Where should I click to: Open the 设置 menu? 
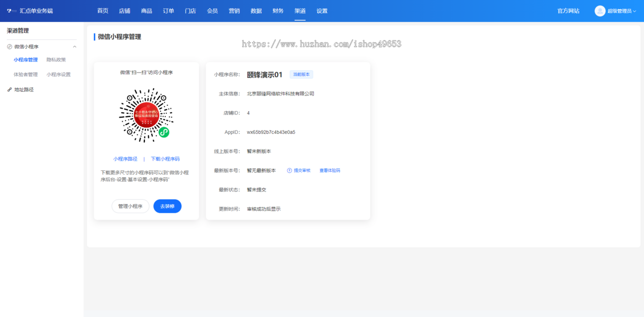[322, 11]
